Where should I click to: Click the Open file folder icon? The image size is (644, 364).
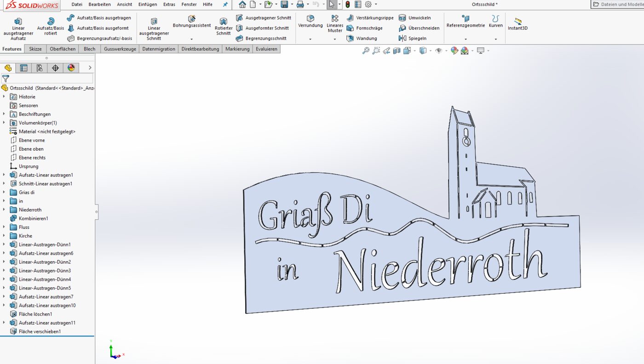click(268, 5)
